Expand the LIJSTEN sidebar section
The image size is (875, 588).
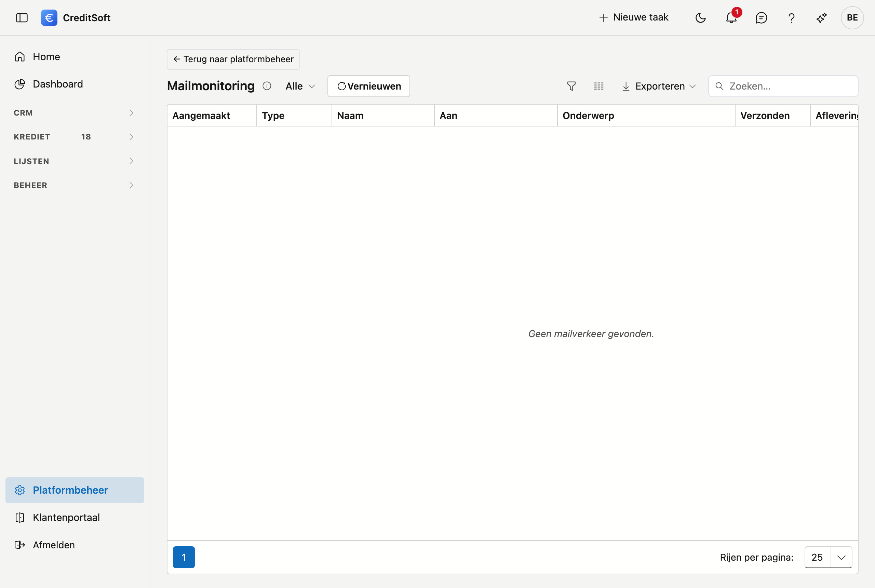pos(75,161)
